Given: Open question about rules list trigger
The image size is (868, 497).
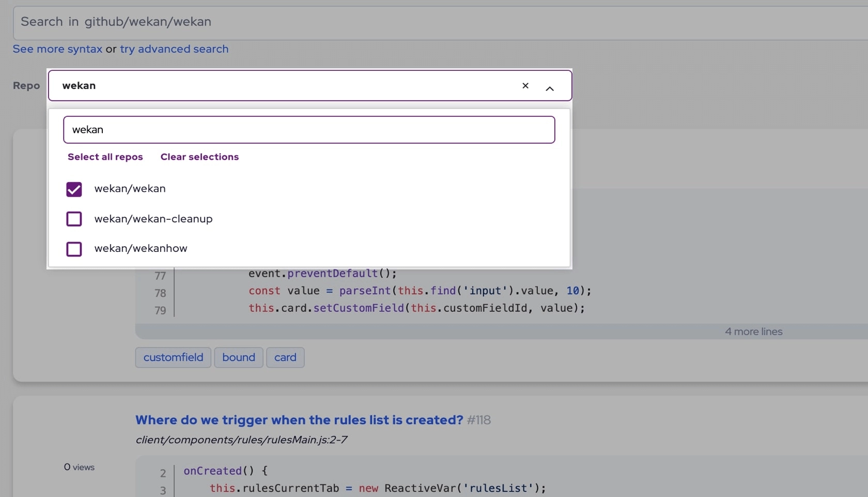Looking at the screenshot, I should click(x=299, y=420).
